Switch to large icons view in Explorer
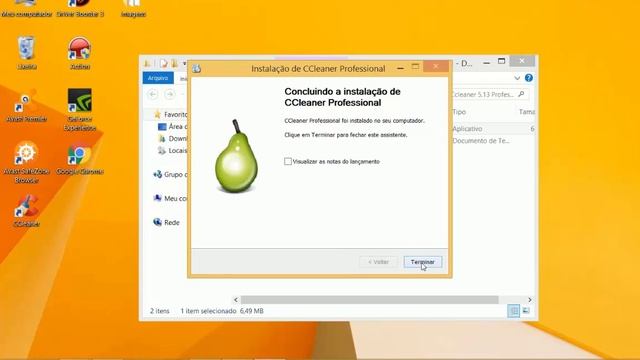The image size is (640, 360). click(x=526, y=311)
